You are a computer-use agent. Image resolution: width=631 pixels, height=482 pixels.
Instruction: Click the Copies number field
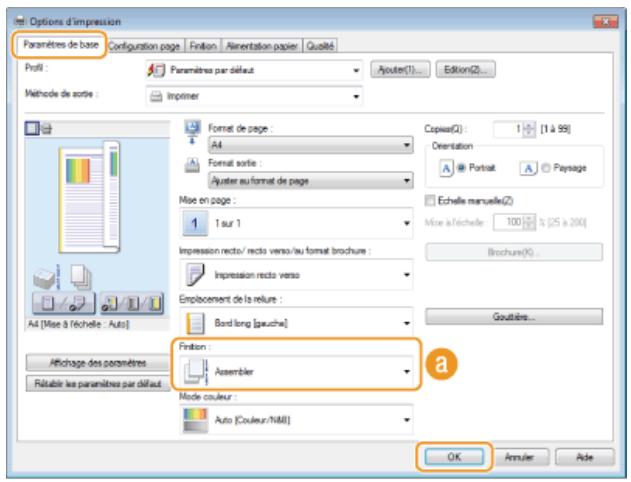coord(508,129)
